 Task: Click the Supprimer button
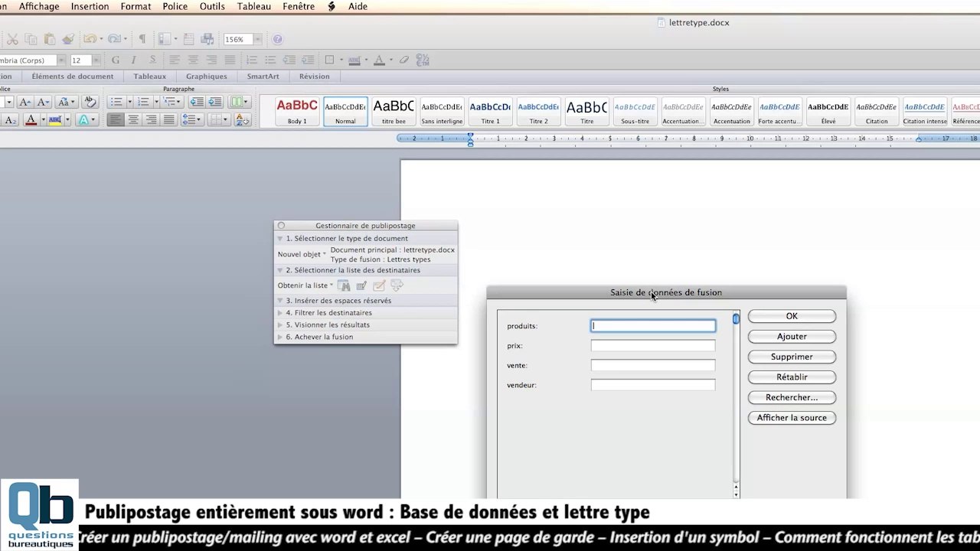point(792,357)
